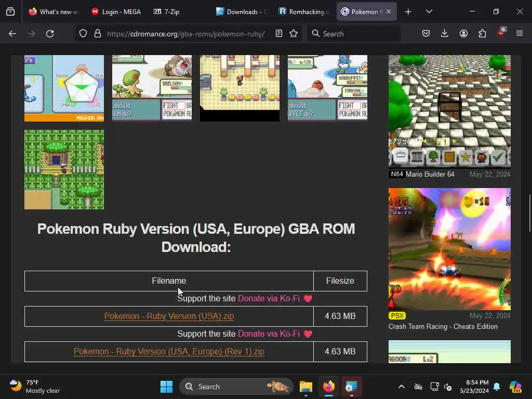Click the uBlock Origin extension icon
The image size is (532, 399).
coord(501,33)
